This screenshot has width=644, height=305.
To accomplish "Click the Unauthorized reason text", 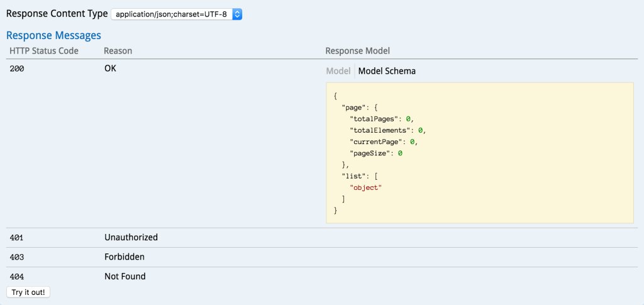I will click(131, 237).
